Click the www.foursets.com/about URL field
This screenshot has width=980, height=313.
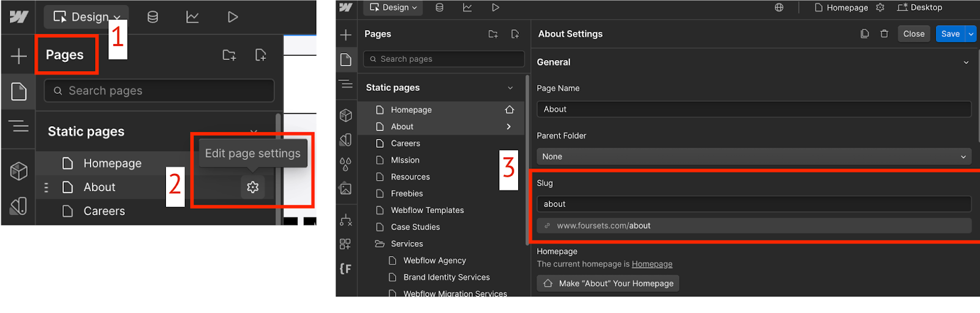pyautogui.click(x=754, y=225)
